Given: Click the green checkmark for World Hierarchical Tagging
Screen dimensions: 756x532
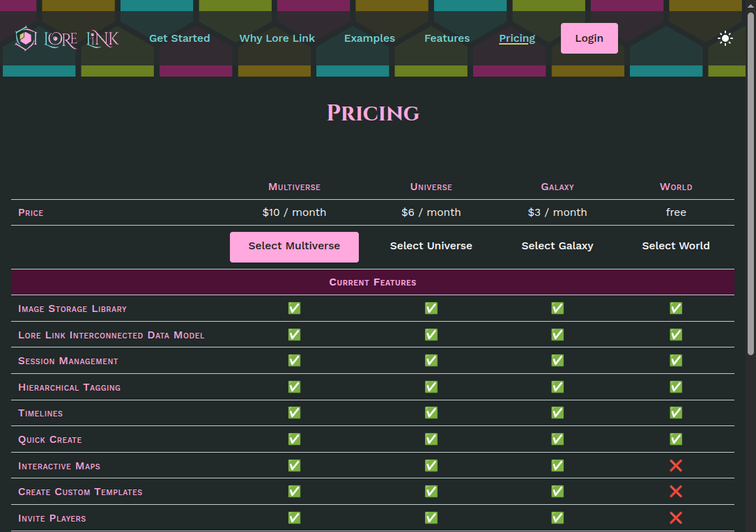Looking at the screenshot, I should pos(675,386).
